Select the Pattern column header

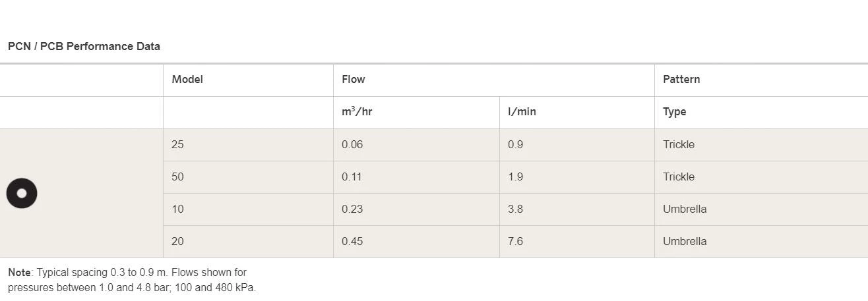[x=681, y=80]
